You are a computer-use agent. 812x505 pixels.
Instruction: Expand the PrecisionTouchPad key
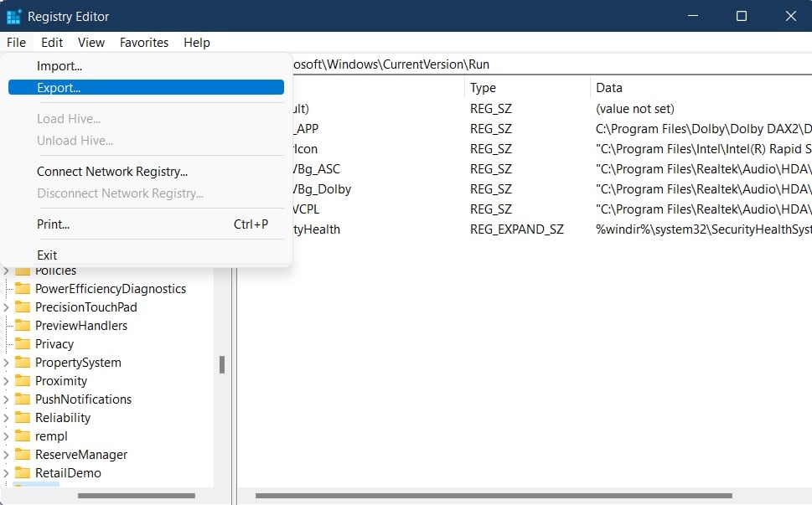pos(6,307)
